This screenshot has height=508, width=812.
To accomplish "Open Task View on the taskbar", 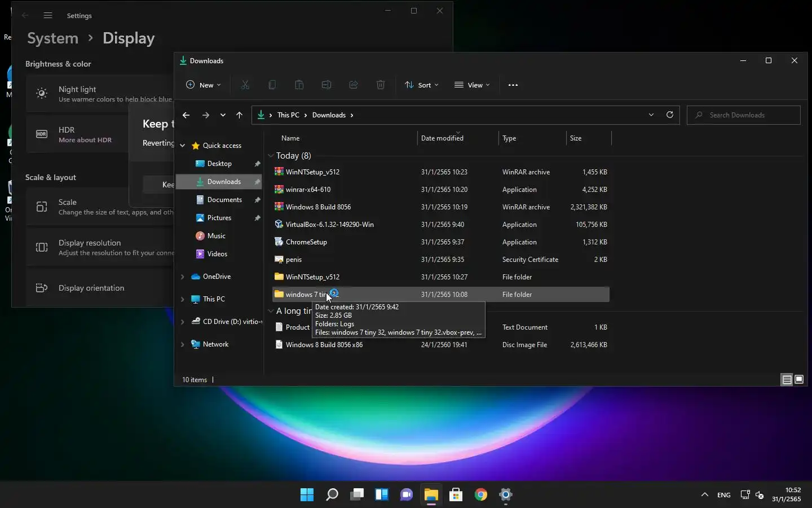I will (357, 495).
